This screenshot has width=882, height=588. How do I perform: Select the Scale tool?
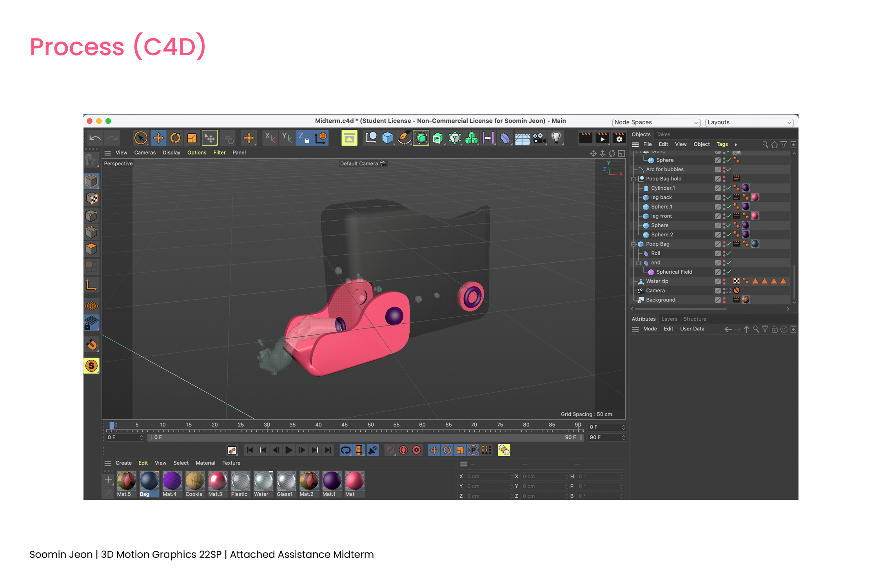(x=192, y=138)
